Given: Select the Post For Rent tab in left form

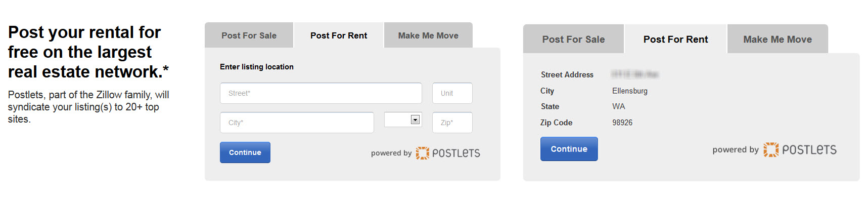Looking at the screenshot, I should click(x=339, y=35).
